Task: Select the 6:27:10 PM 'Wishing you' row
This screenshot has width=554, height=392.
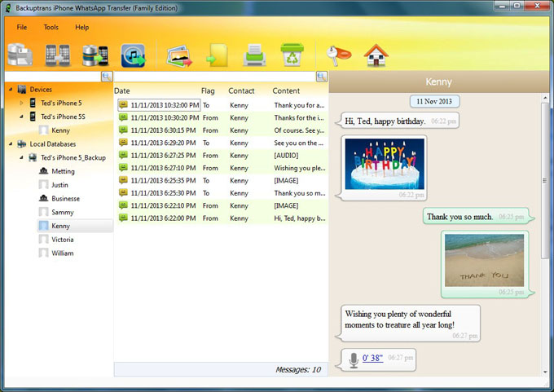Action: pos(222,168)
